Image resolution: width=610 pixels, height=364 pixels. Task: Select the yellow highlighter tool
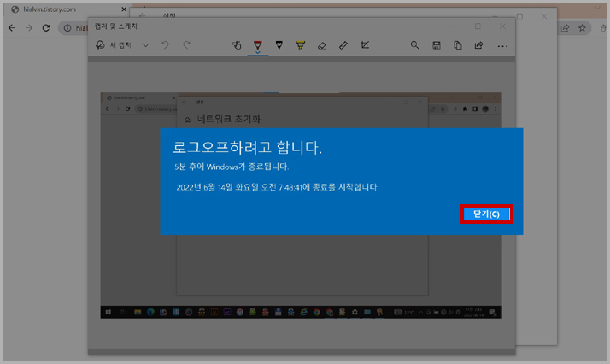(301, 45)
